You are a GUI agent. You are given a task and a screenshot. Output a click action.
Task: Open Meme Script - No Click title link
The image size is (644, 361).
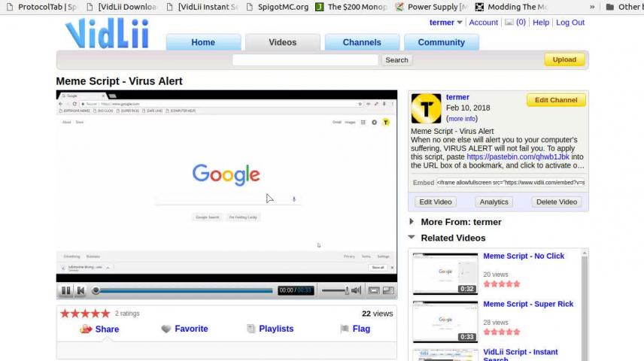[524, 256]
